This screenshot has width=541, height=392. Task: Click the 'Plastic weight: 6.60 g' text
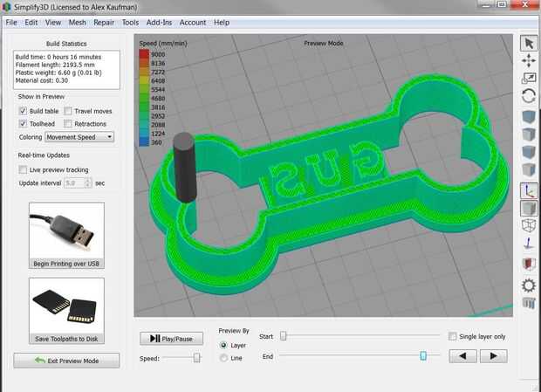(43, 72)
